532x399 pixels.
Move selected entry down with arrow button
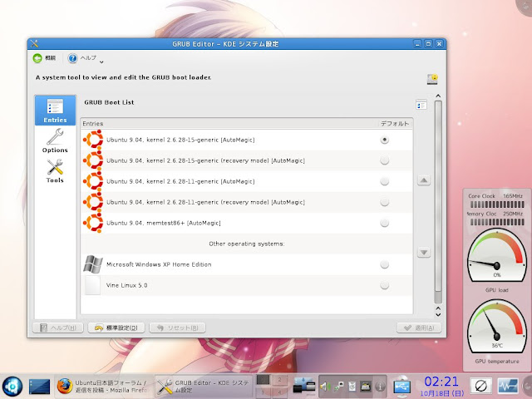[424, 253]
